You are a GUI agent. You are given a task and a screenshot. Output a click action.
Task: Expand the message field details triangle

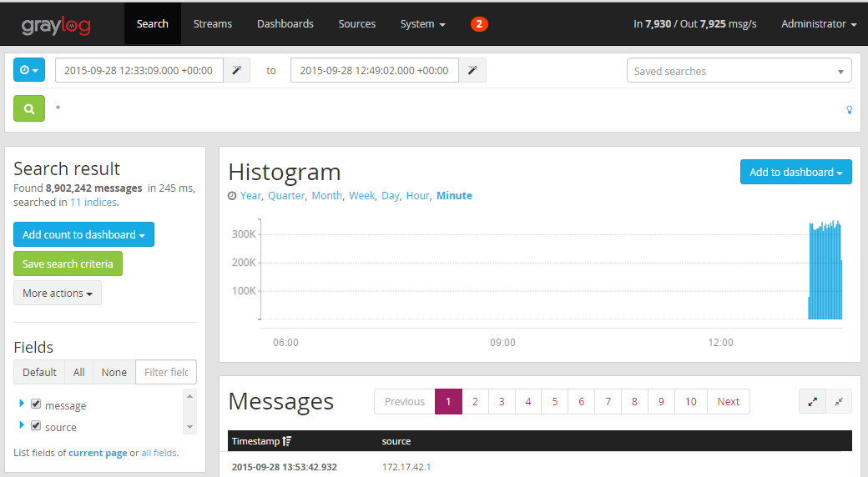[22, 404]
